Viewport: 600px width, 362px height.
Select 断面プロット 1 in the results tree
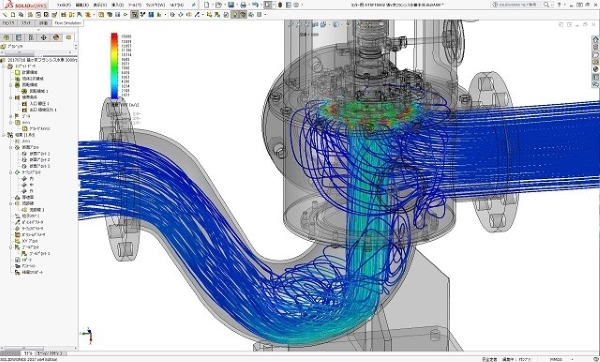(x=39, y=153)
